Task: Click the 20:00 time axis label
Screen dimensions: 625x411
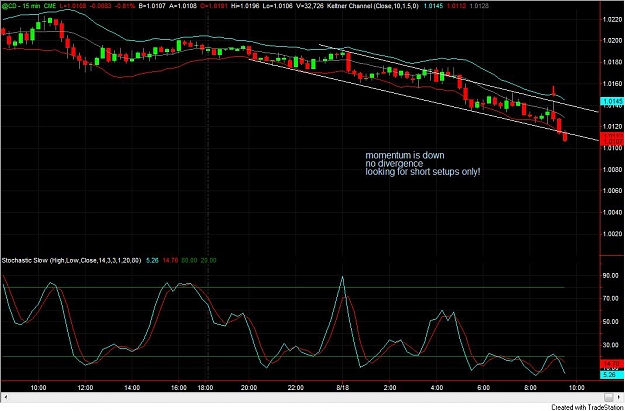Action: click(249, 387)
